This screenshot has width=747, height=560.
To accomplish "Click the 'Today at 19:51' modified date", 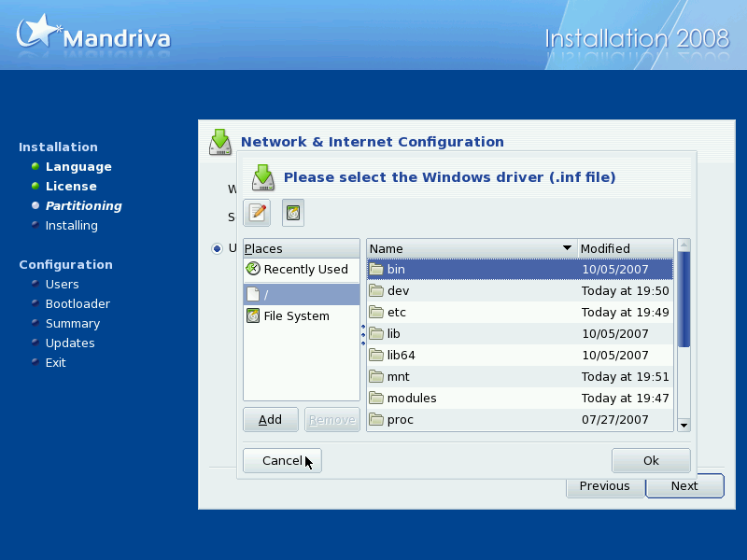I will [625, 376].
